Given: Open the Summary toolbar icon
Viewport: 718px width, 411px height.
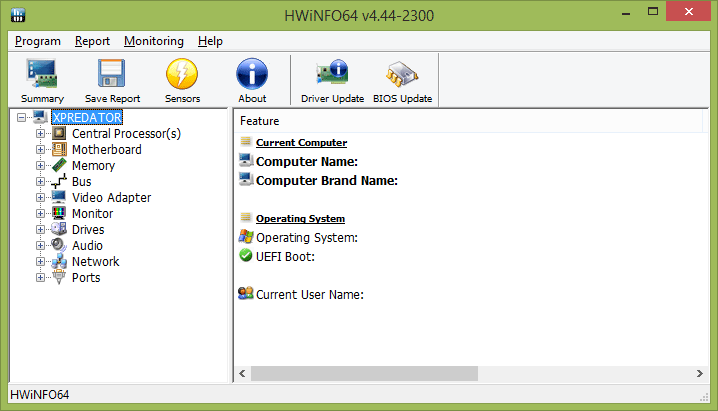Looking at the screenshot, I should (42, 73).
